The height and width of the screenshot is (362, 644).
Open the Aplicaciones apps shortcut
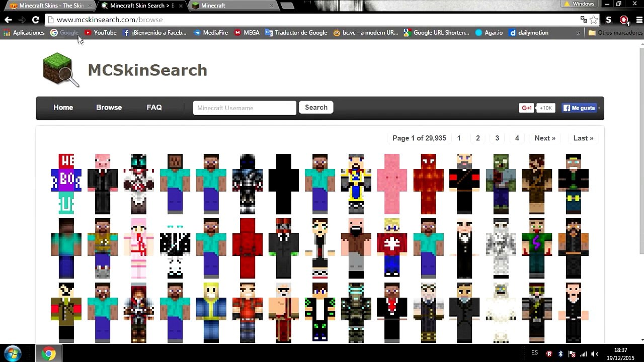point(24,33)
